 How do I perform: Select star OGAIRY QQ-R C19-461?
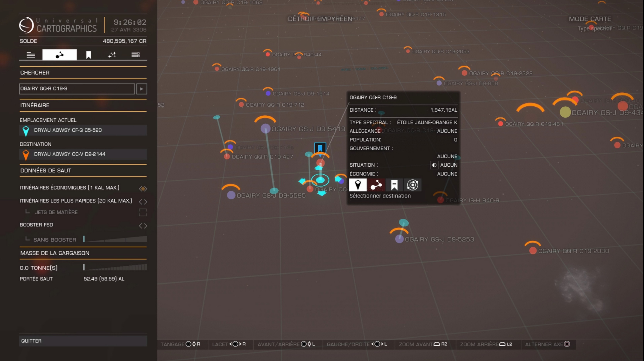point(500,124)
